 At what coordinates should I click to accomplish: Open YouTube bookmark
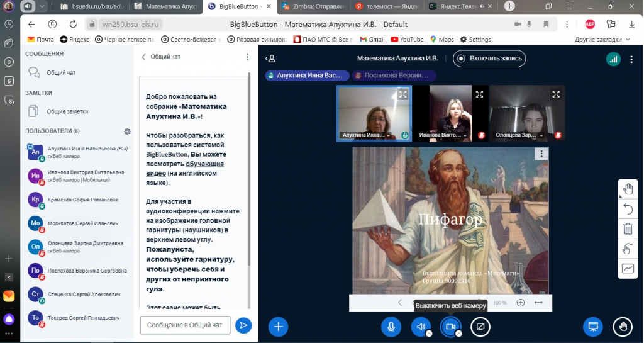pos(407,40)
